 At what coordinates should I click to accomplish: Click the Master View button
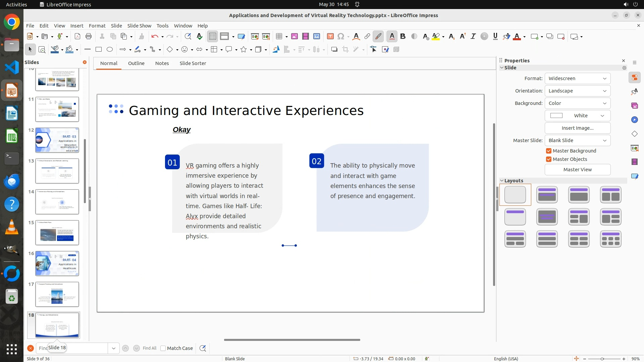click(x=577, y=170)
